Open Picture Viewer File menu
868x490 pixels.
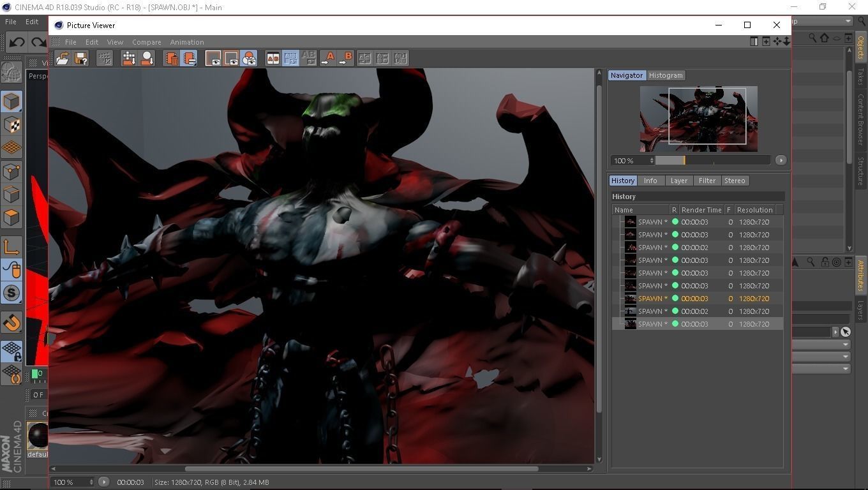(x=70, y=42)
